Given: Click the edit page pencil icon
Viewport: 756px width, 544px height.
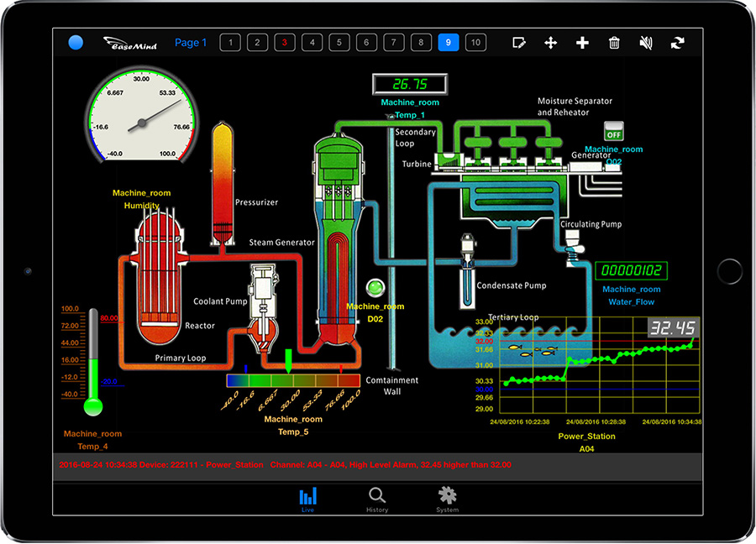Looking at the screenshot, I should coord(519,43).
